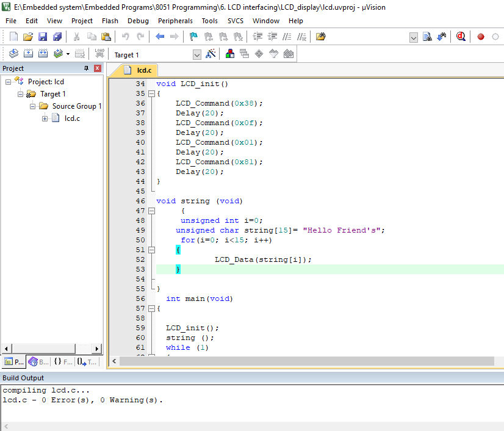The width and height of the screenshot is (504, 431).
Task: Select lcd.c in the project tree
Action: [72, 118]
